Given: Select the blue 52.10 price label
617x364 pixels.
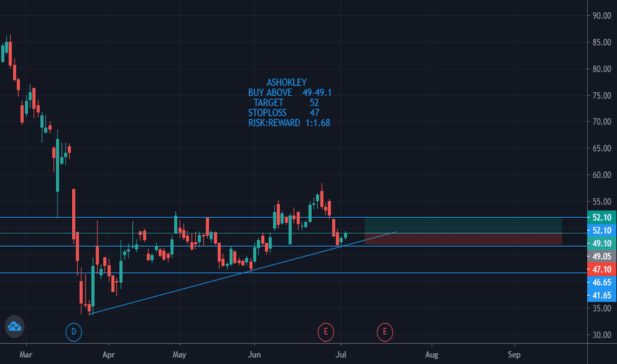Looking at the screenshot, I should 602,230.
